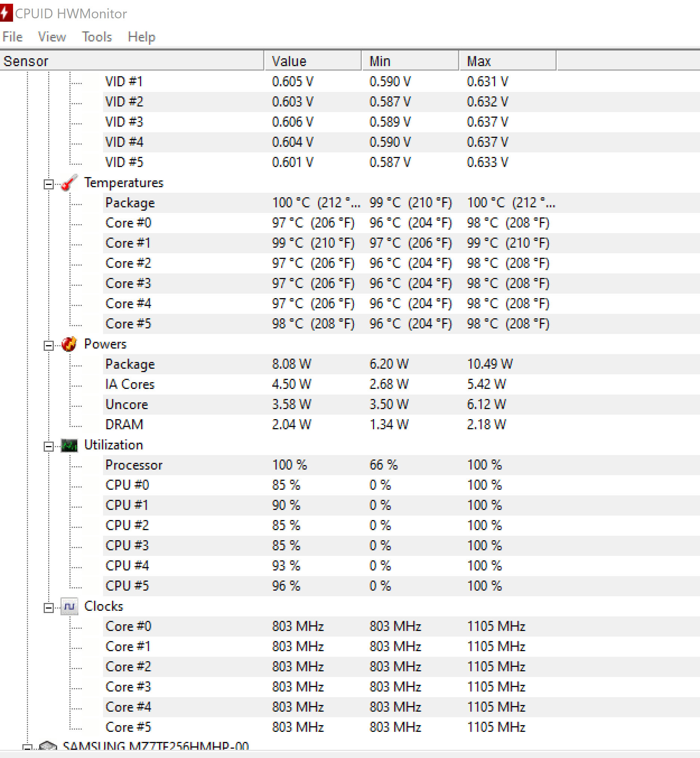Select the VID #5 row
The image size is (700, 758).
(x=401, y=162)
